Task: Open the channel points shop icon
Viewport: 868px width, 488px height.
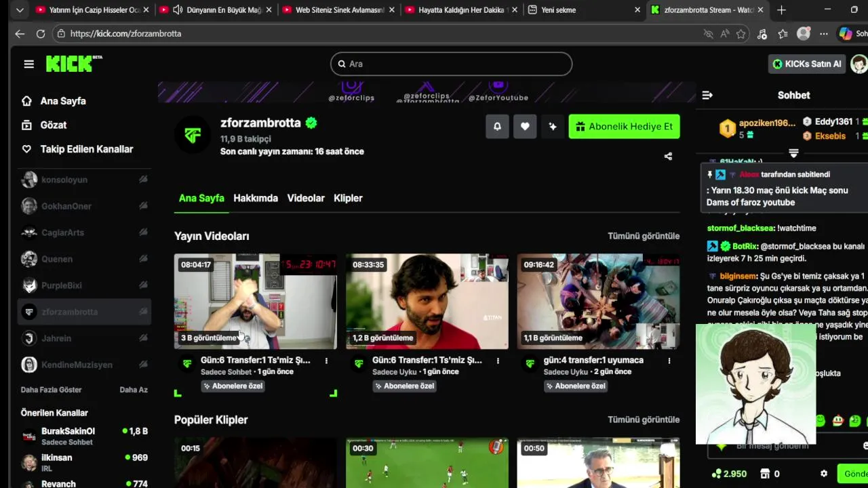Action: 766,474
